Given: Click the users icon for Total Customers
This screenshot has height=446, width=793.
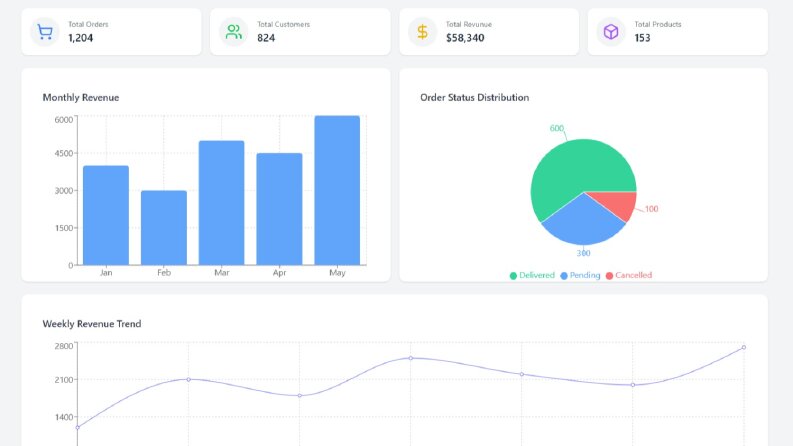Looking at the screenshot, I should pyautogui.click(x=234, y=32).
